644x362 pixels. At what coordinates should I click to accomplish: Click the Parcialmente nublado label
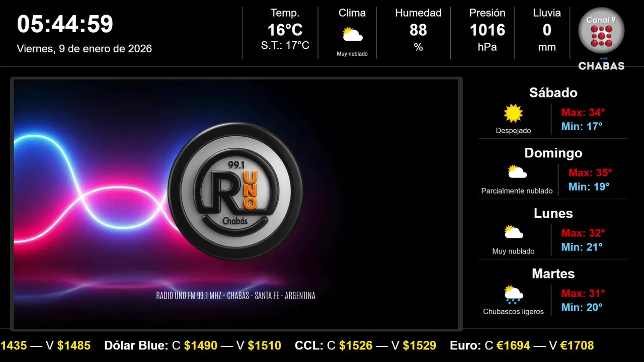pos(517,191)
